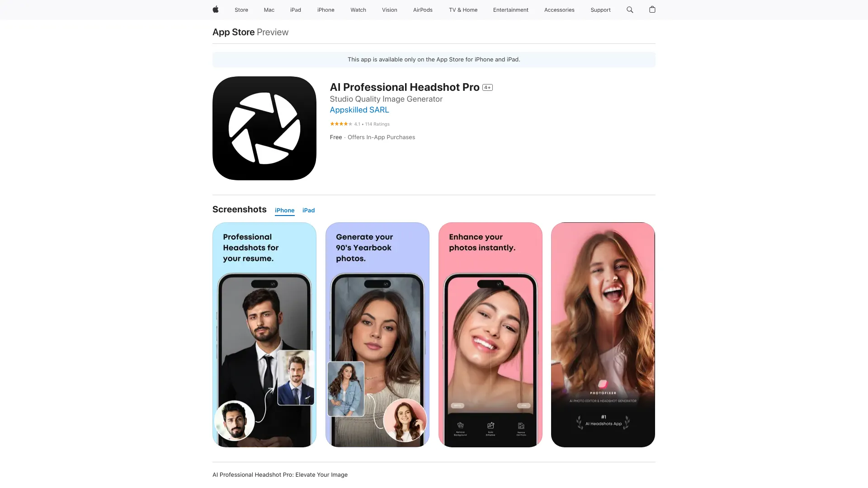Select the Apple logo menu icon
The height and width of the screenshot is (488, 868).
tap(215, 9)
